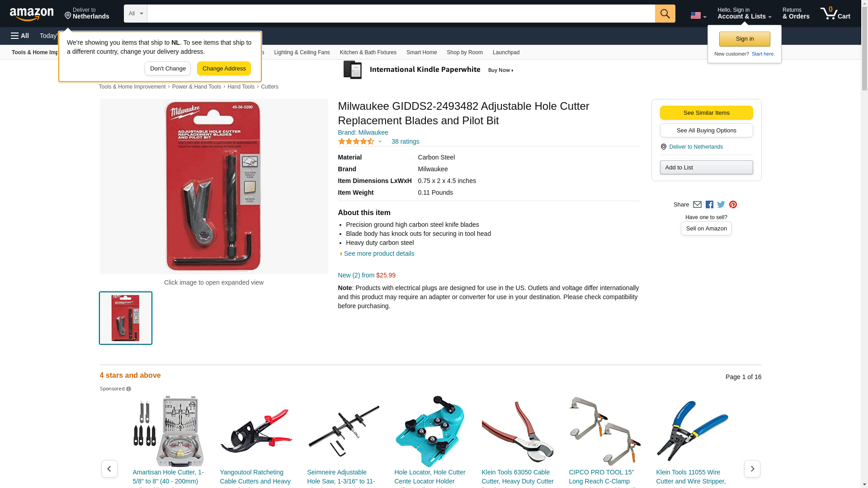This screenshot has height=488, width=868.
Task: Open Lighting & Ceiling Fans menu
Action: [302, 52]
